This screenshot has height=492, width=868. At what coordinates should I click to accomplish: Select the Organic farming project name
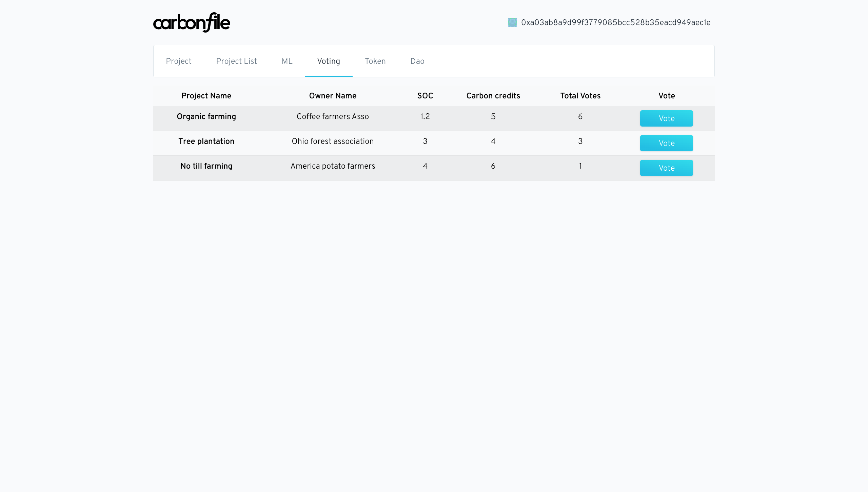tap(206, 116)
